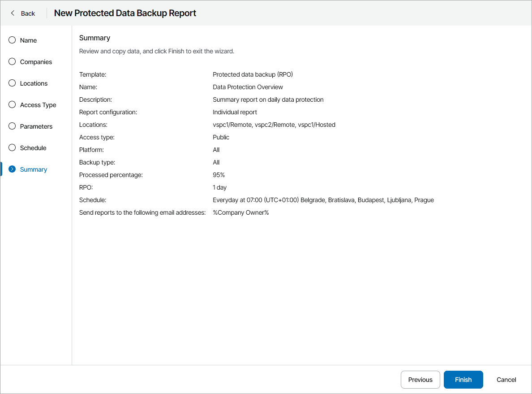Select the Name step in the sidebar
532x394 pixels.
tap(28, 40)
